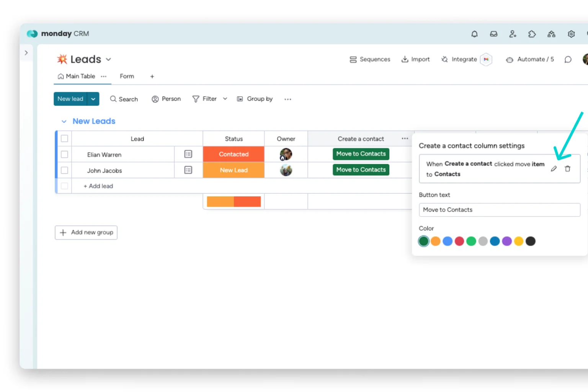This screenshot has width=588, height=392.
Task: Tick the Elian Warren row checkbox
Action: point(64,154)
